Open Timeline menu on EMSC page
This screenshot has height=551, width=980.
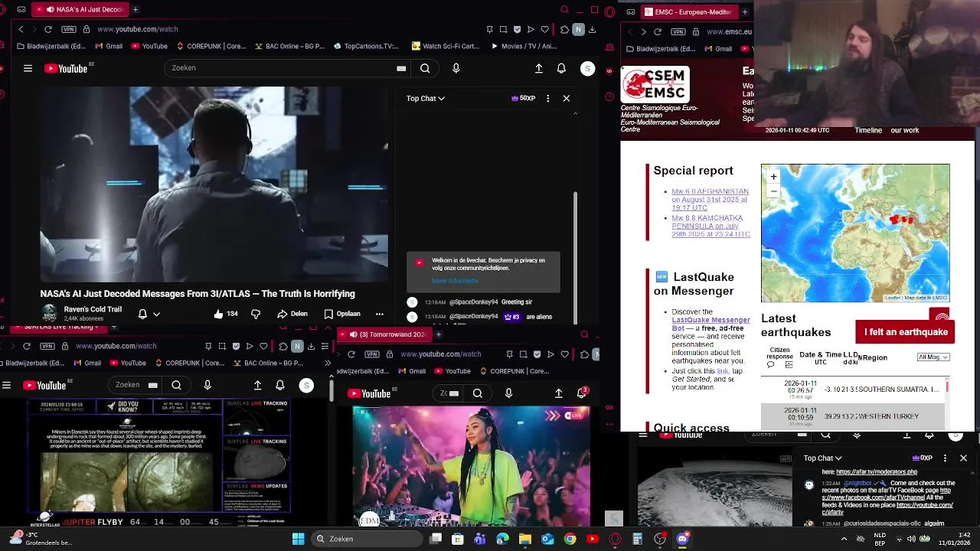pos(868,130)
